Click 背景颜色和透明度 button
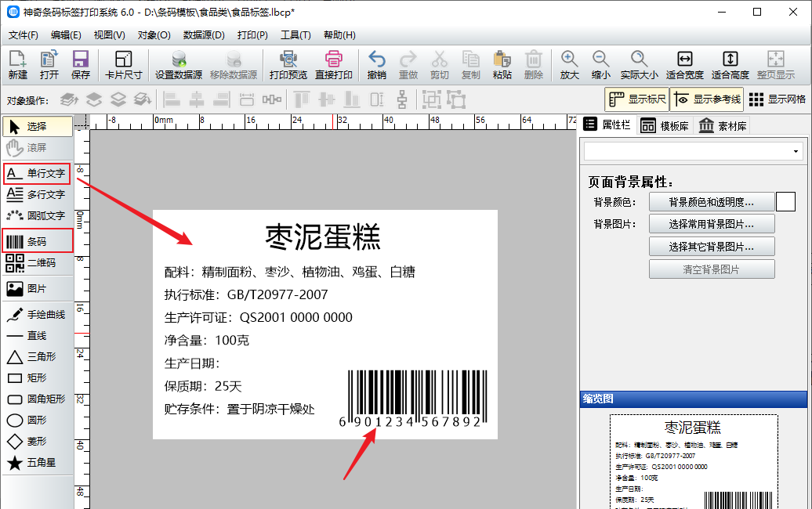 712,202
